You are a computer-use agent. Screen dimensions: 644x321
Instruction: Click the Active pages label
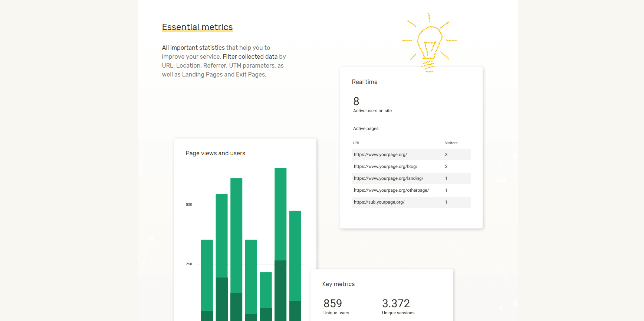pos(366,129)
